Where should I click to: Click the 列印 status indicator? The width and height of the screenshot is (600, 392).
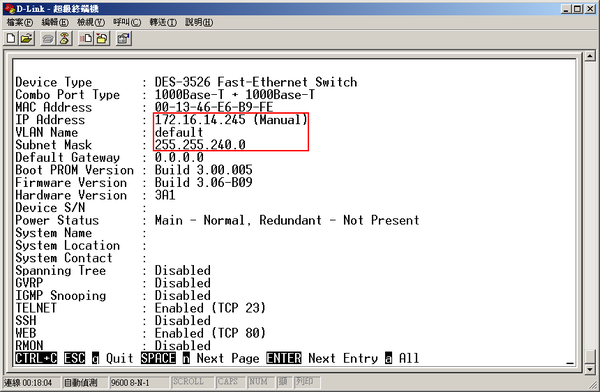(x=307, y=382)
